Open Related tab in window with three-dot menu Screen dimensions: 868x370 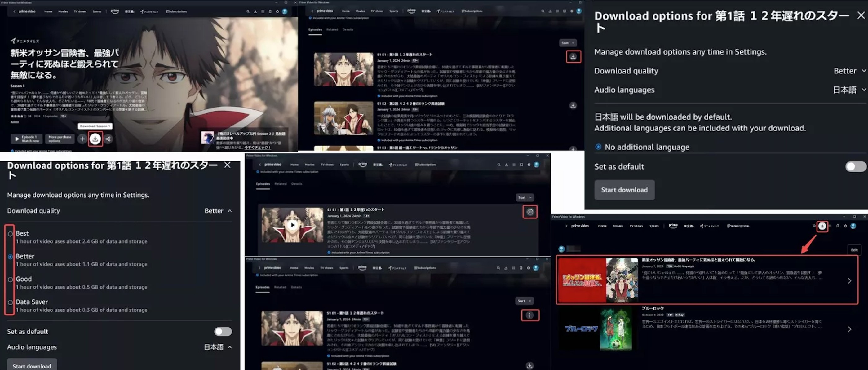pos(280,287)
